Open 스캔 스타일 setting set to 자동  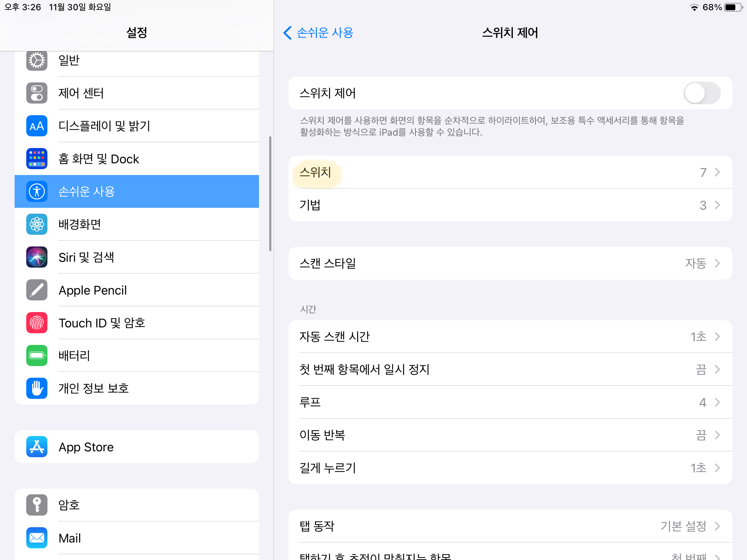tap(510, 263)
